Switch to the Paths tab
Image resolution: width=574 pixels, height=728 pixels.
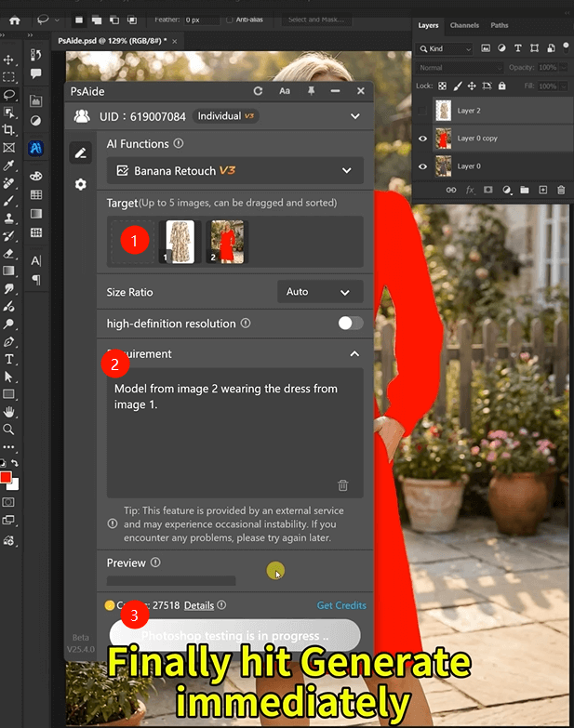[x=500, y=25]
